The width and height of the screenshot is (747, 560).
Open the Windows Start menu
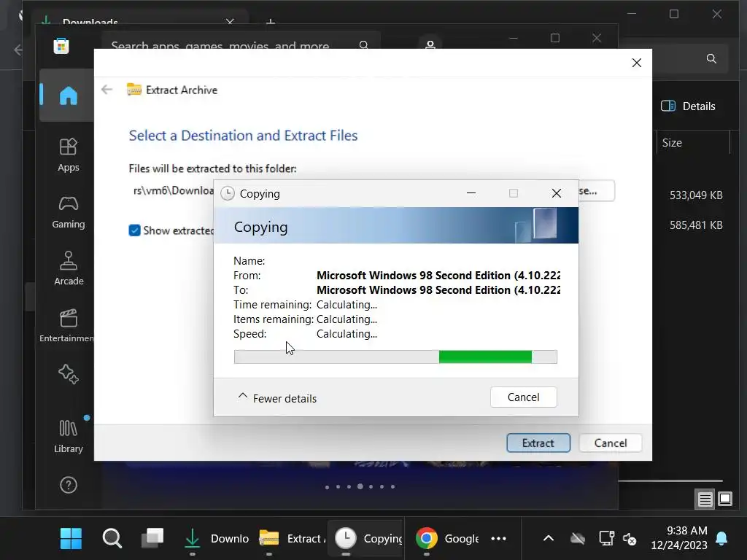pyautogui.click(x=71, y=538)
